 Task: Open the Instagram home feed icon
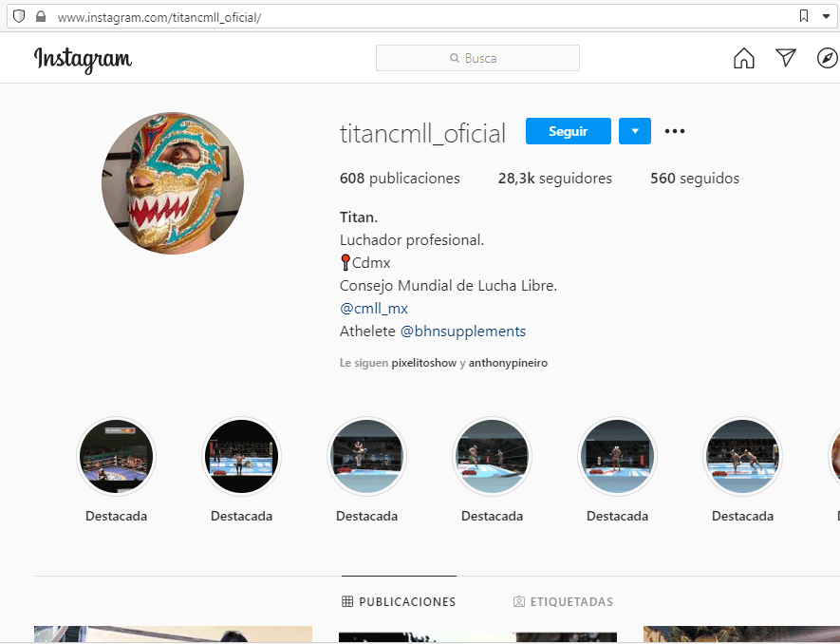[744, 58]
